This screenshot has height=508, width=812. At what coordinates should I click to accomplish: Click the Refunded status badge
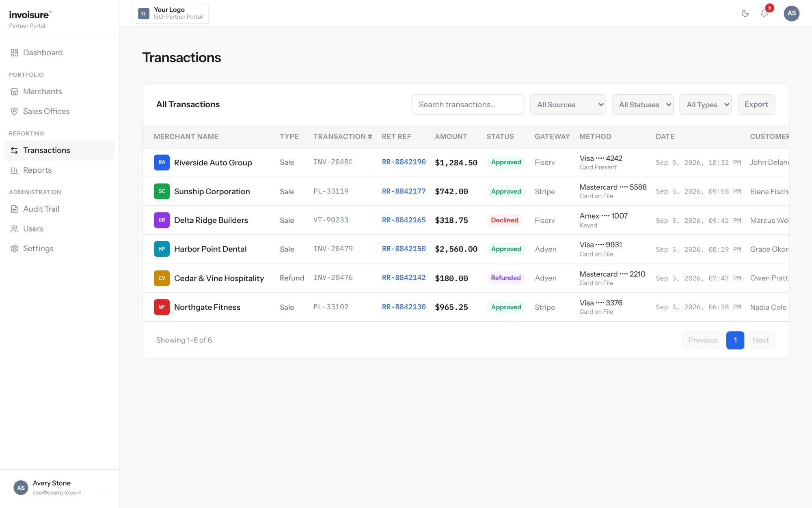[x=505, y=278]
